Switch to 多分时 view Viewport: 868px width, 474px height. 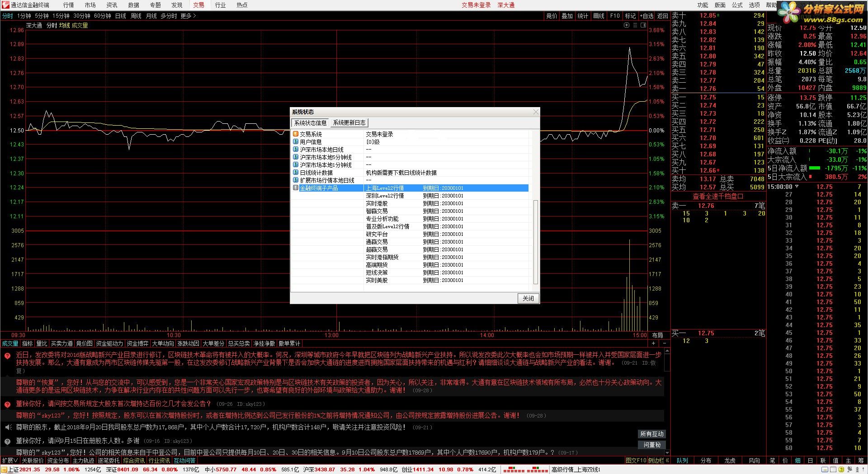[169, 16]
